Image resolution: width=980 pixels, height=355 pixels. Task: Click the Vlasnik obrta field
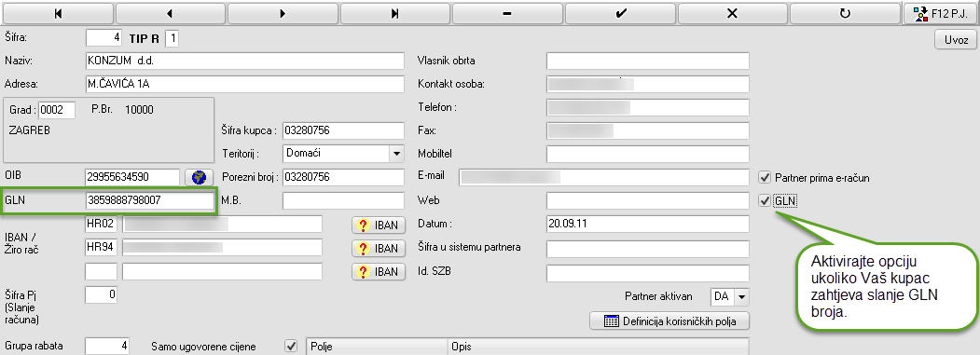(x=647, y=61)
